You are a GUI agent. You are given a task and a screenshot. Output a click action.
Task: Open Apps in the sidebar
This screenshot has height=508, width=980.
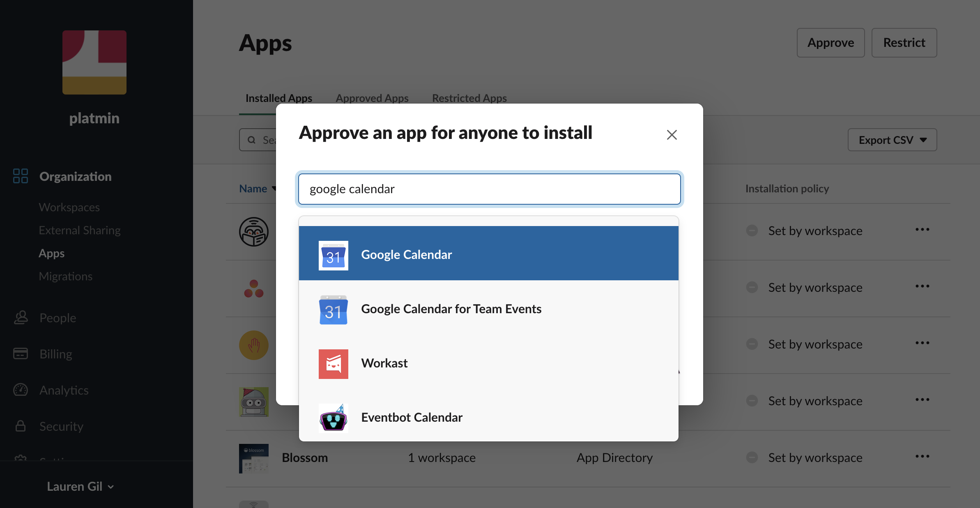[x=51, y=253]
